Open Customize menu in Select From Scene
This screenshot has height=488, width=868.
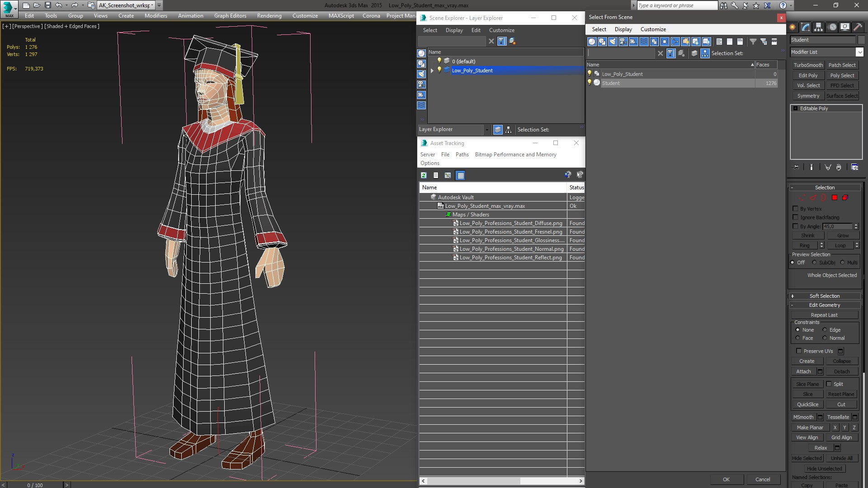pyautogui.click(x=653, y=29)
